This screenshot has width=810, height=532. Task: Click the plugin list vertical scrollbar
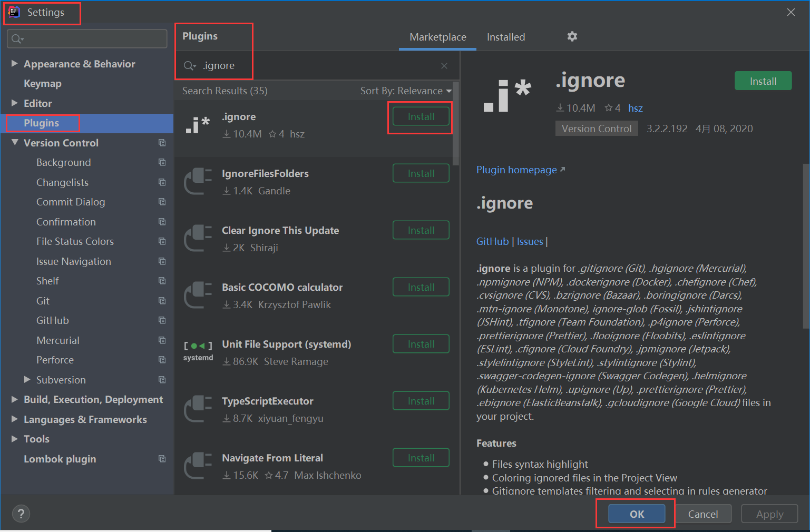456,124
